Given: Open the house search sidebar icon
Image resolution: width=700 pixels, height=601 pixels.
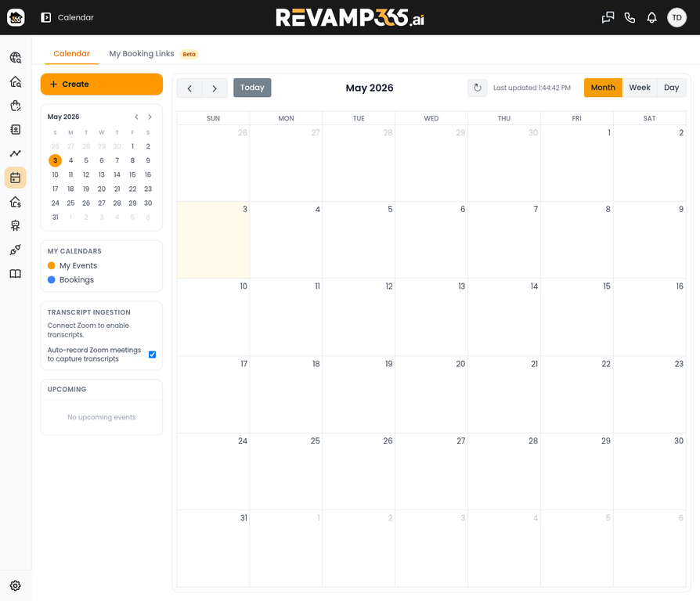Looking at the screenshot, I should point(16,81).
